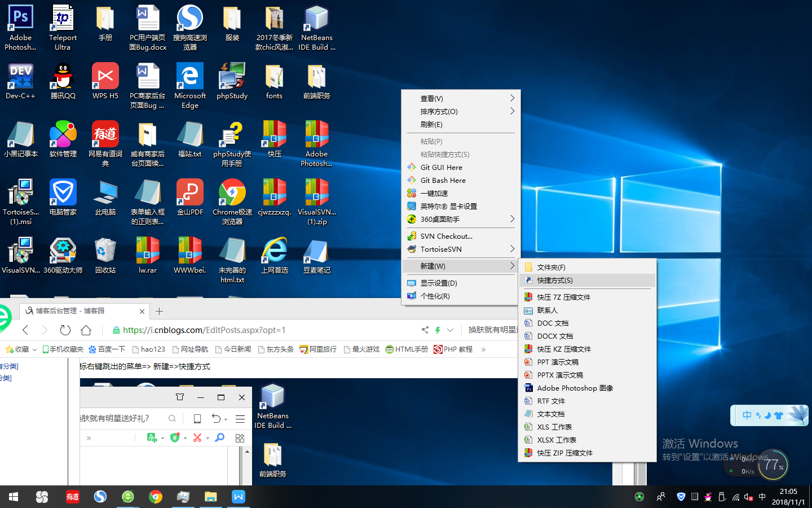Open the 豆麦笔记 desktop icon
Image resolution: width=812 pixels, height=508 pixels.
pos(316,256)
